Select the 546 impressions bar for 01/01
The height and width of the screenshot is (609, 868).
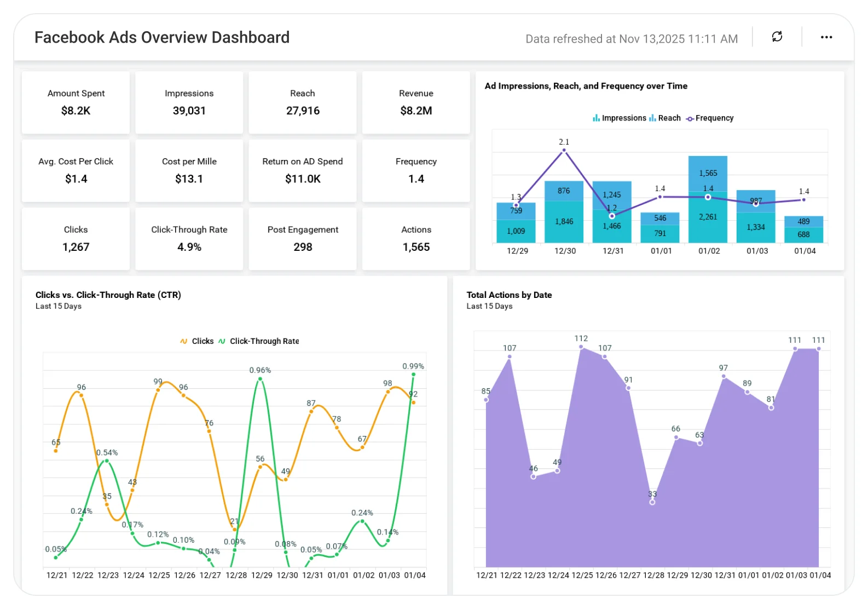click(660, 219)
